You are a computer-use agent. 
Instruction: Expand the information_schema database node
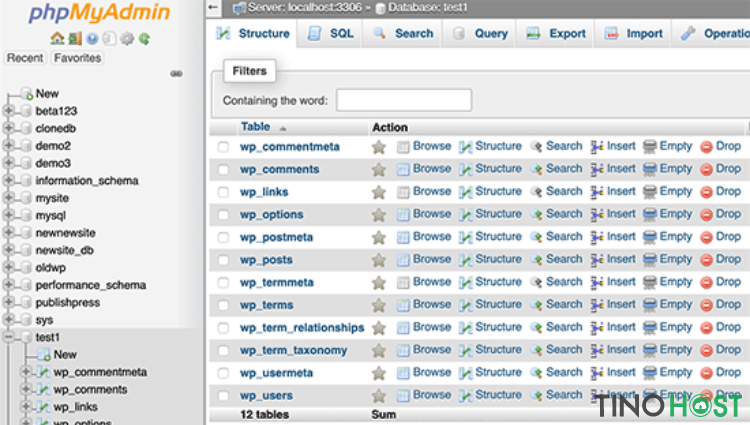pyautogui.click(x=8, y=180)
